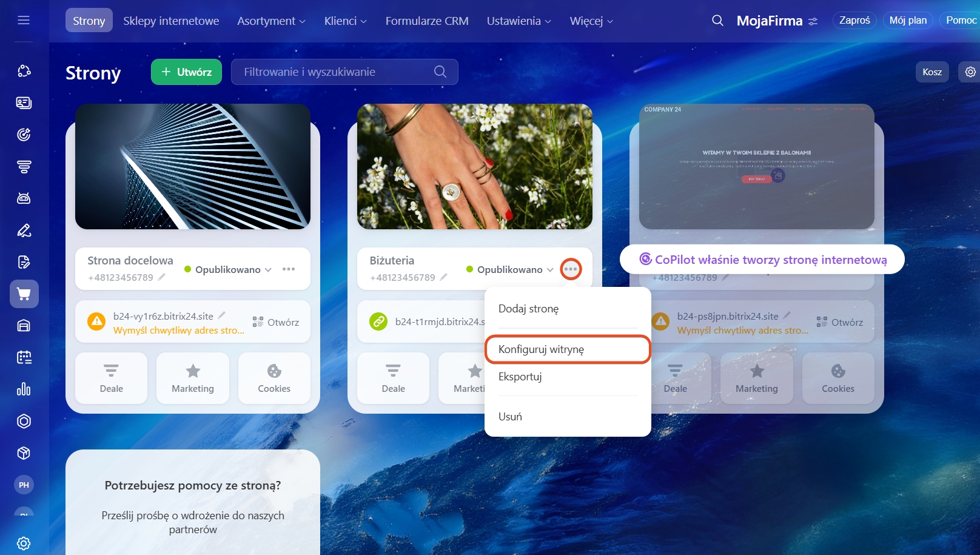Open the document edit icon in sidebar
This screenshot has width=980, height=555.
click(x=24, y=262)
